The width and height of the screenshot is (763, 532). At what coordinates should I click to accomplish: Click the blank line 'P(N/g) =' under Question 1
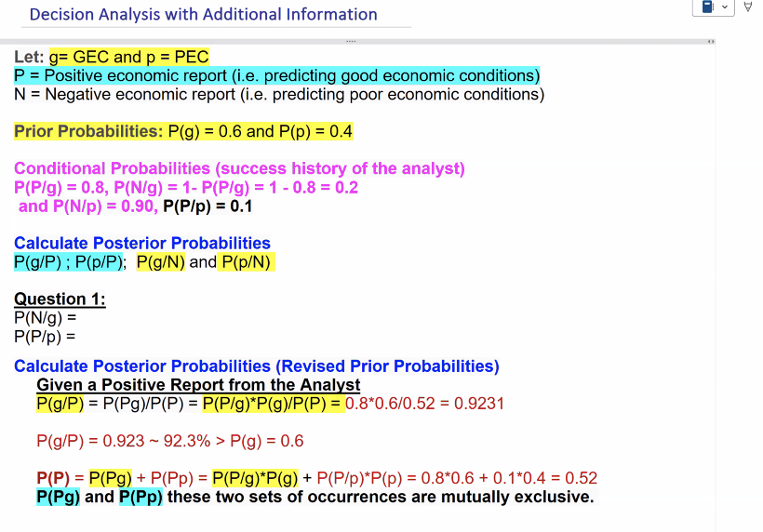[46, 318]
